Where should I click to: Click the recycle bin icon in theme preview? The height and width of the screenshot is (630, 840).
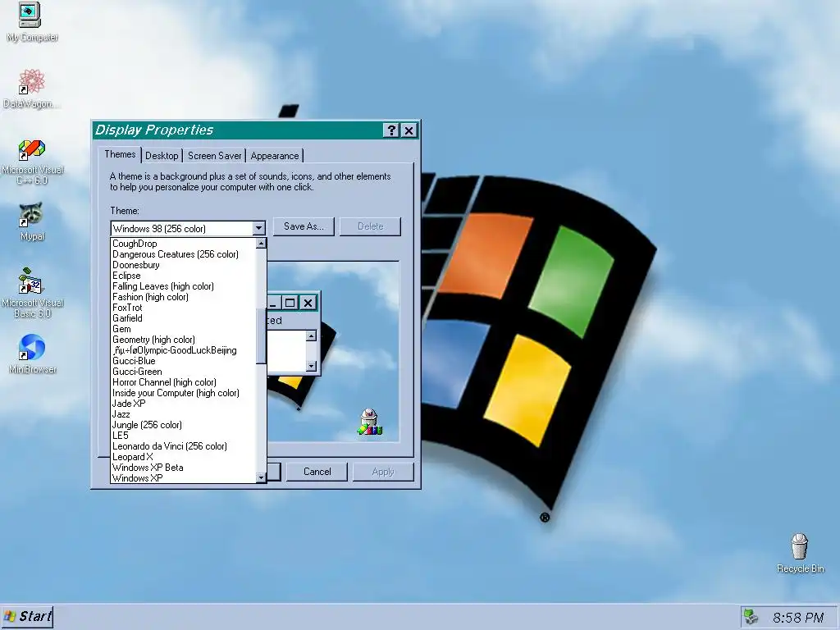coord(370,422)
